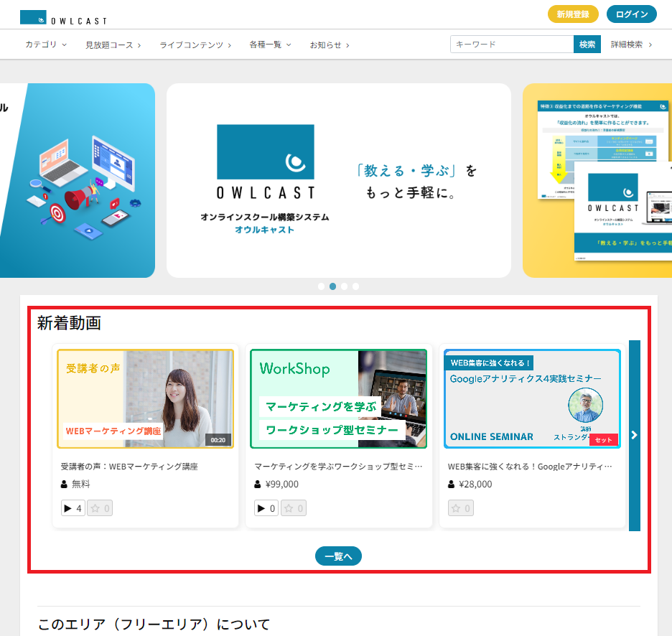Click the 00:20 duration badge
This screenshot has width=672, height=636.
coord(218,440)
